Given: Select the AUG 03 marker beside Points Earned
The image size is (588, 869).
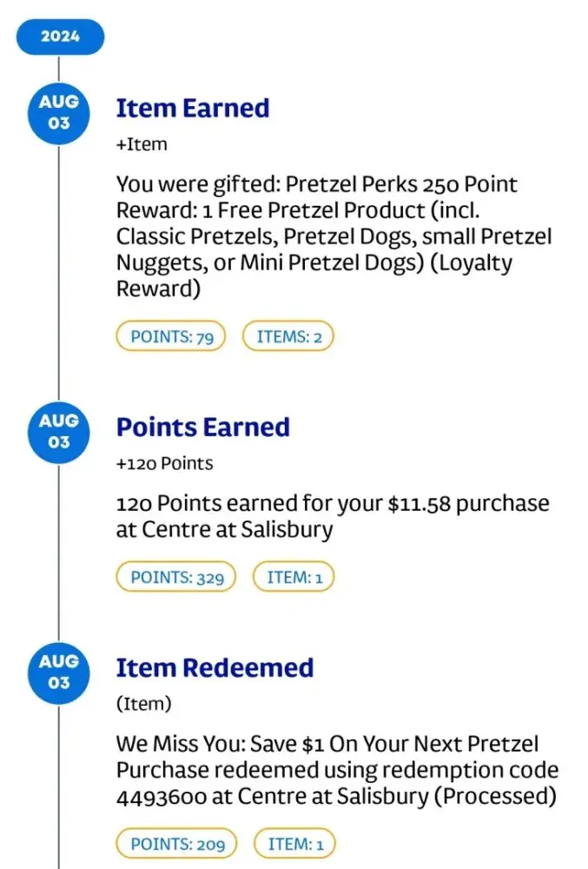Looking at the screenshot, I should click(x=59, y=431).
